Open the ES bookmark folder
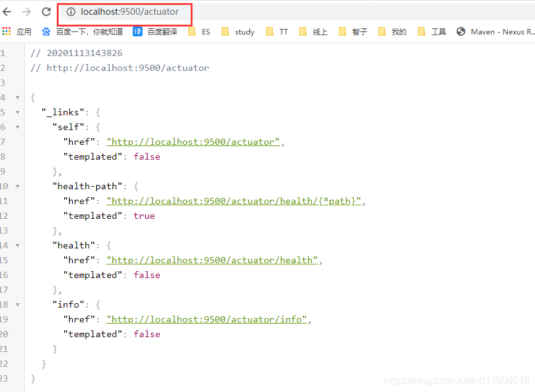The height and width of the screenshot is (392, 535). pos(199,31)
